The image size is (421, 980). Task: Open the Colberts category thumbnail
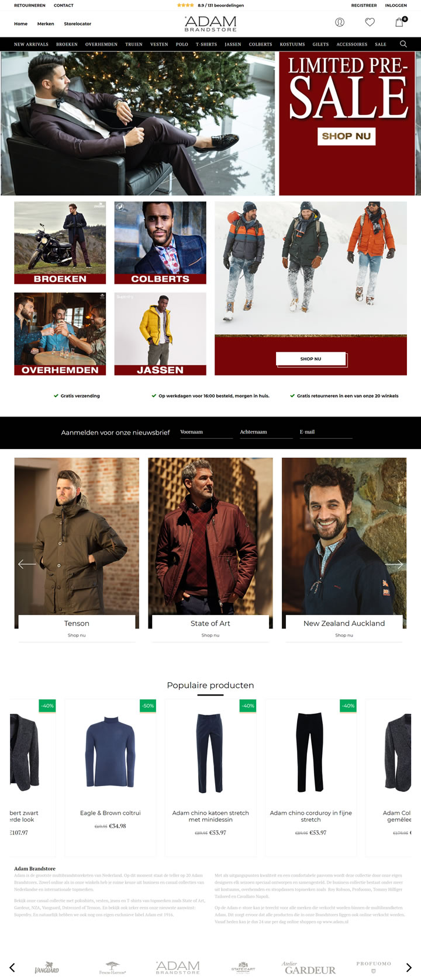tap(160, 243)
